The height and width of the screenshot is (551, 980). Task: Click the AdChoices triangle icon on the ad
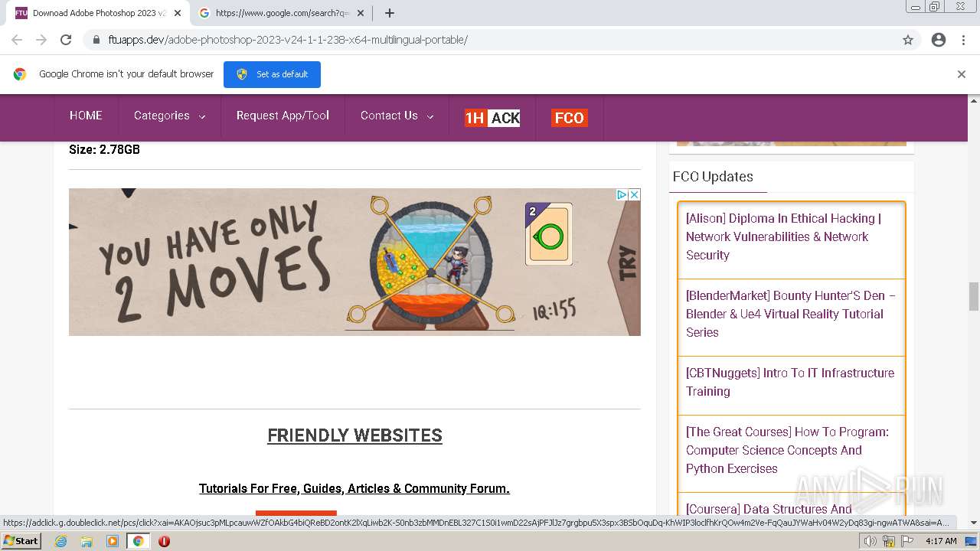tap(622, 195)
